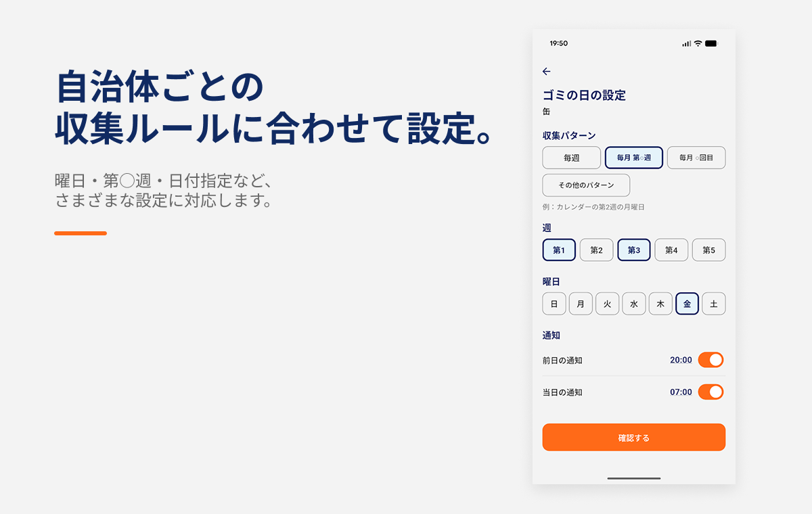Tap the example text 例:カレンダーの第2週の月曜日

point(593,207)
